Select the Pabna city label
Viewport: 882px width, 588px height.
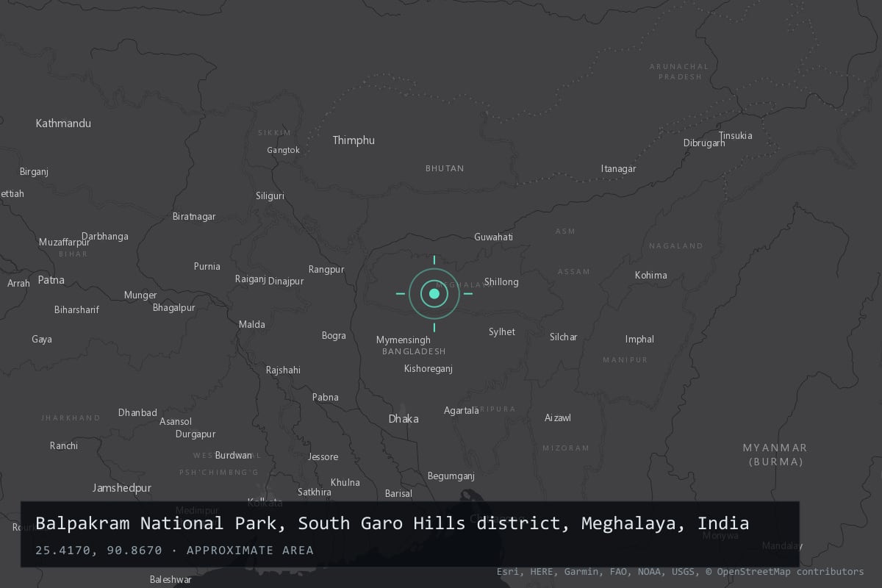[326, 398]
